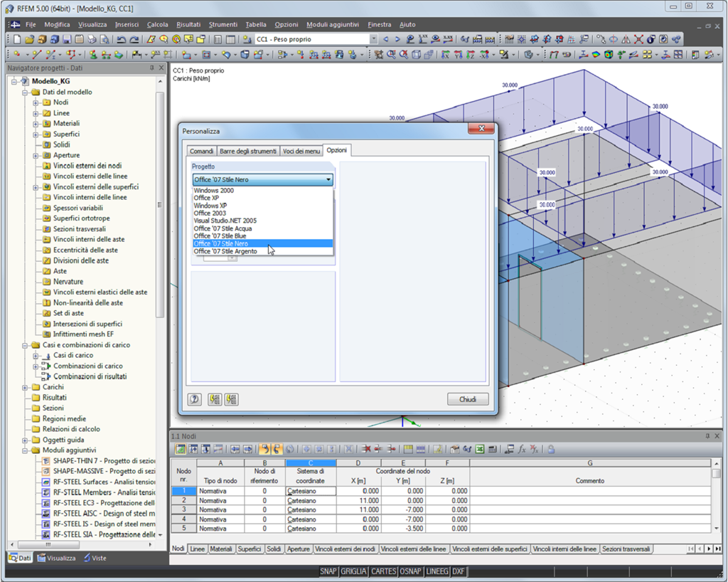Toggle DXF in the status bar
Screen dimensions: 728x582
(459, 571)
